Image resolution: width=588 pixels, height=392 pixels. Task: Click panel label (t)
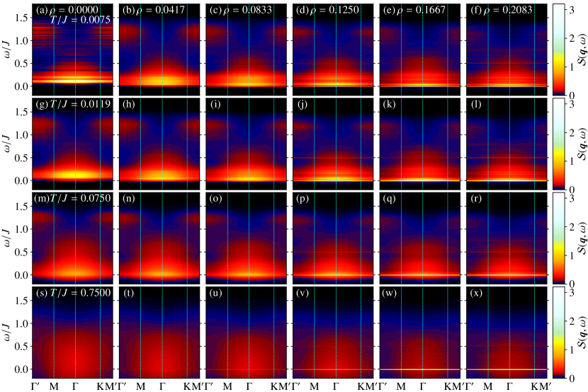[128, 293]
